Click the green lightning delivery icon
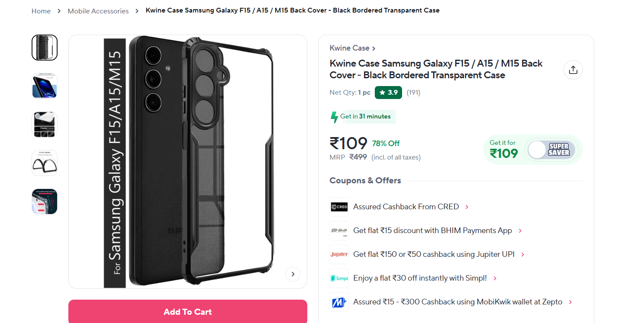The height and width of the screenshot is (323, 644). (334, 117)
